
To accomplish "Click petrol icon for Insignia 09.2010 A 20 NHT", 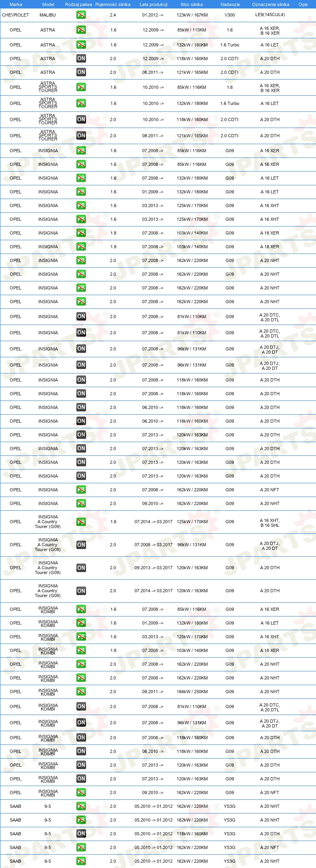I will coord(81,503).
